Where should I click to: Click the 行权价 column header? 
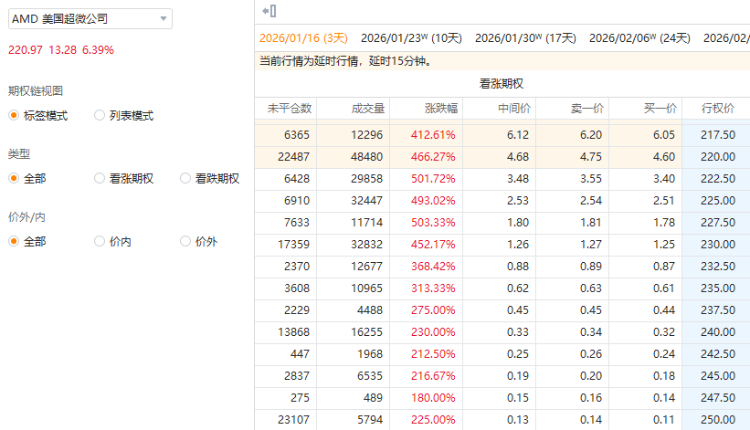[x=718, y=108]
